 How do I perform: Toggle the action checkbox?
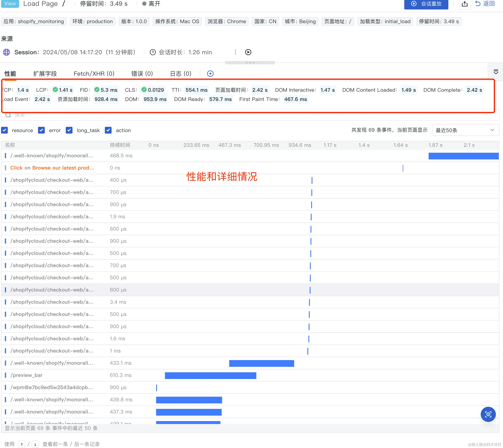coord(108,130)
